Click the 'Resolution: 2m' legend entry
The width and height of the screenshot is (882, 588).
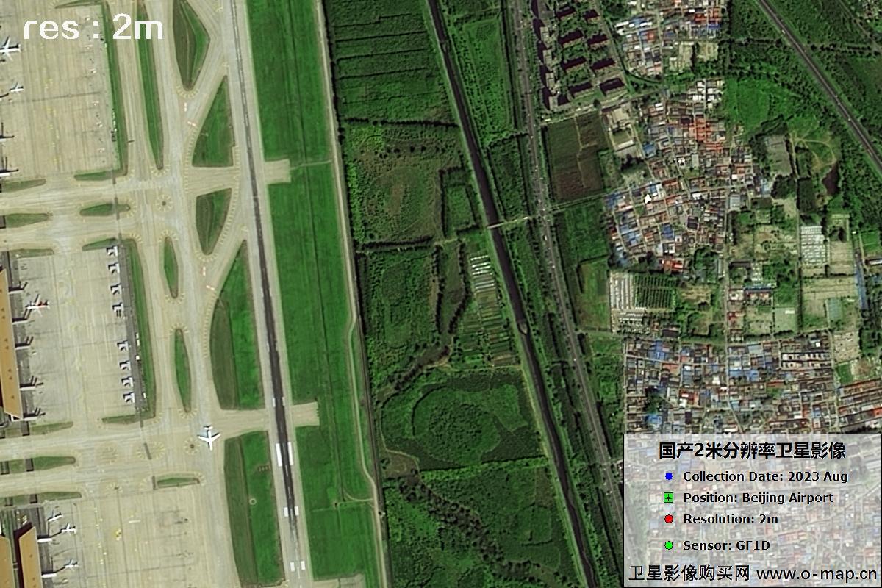(x=730, y=520)
